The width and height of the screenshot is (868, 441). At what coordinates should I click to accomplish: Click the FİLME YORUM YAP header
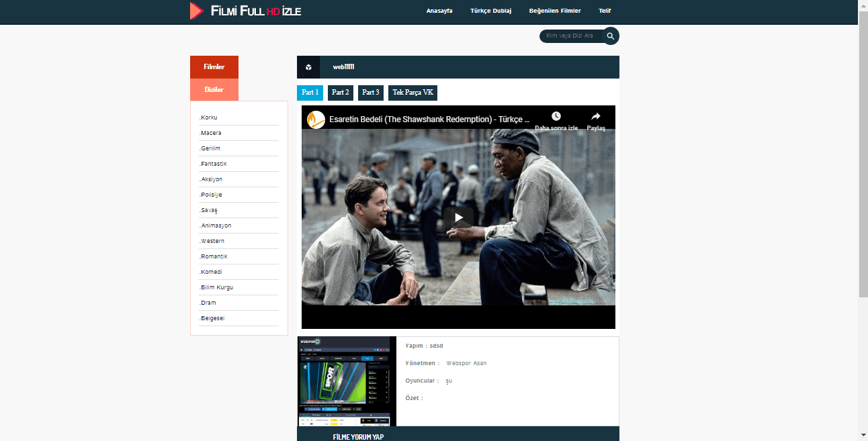(358, 437)
